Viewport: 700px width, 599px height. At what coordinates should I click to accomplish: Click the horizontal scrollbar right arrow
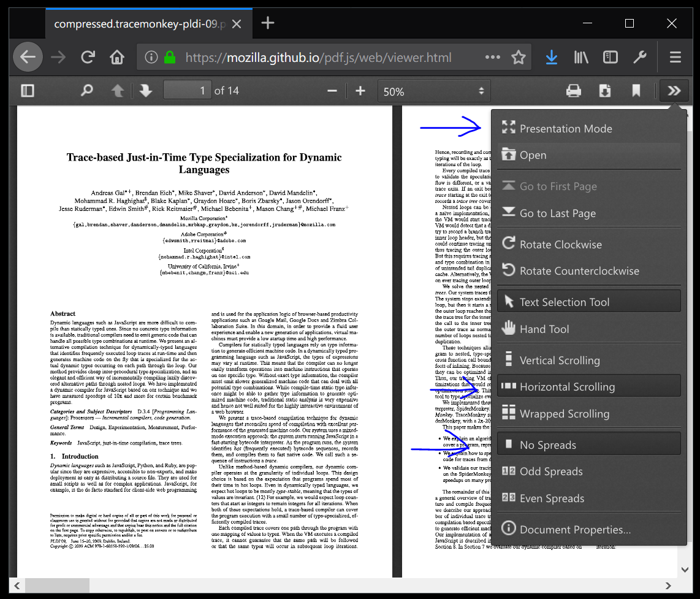tap(668, 586)
